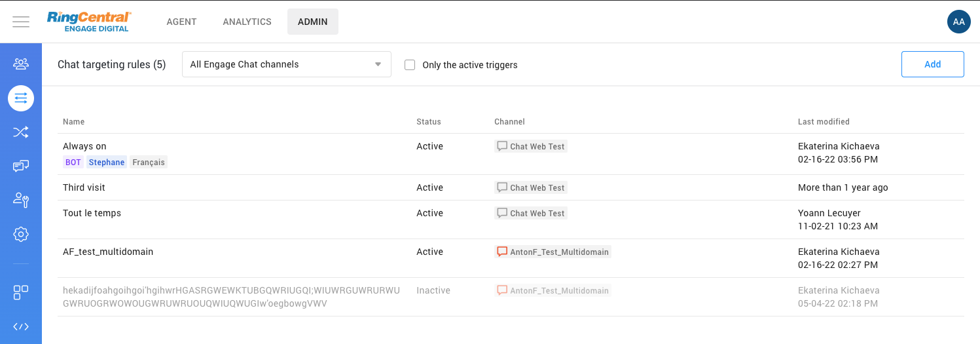
Task: Click Chat Web Test label in Always on row
Action: (x=537, y=146)
